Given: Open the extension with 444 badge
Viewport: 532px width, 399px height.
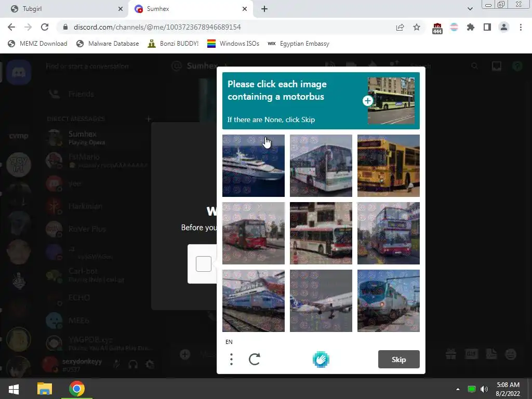Looking at the screenshot, I should [437, 28].
